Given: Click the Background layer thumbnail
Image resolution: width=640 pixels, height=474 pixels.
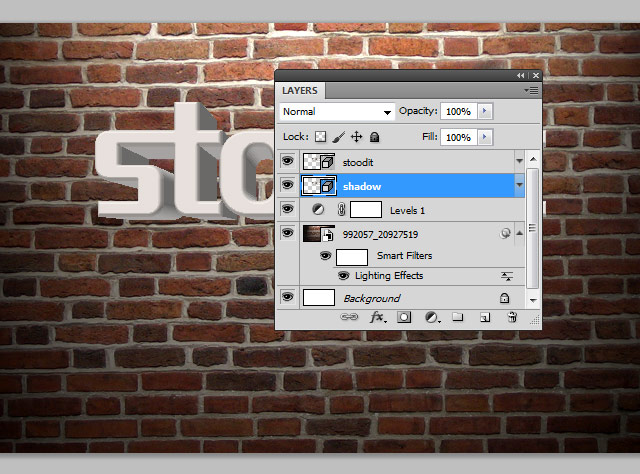Looking at the screenshot, I should 319,297.
